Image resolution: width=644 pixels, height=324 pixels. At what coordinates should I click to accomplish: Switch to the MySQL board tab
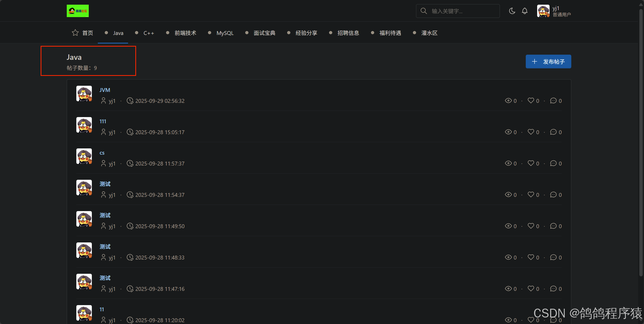[x=225, y=33]
